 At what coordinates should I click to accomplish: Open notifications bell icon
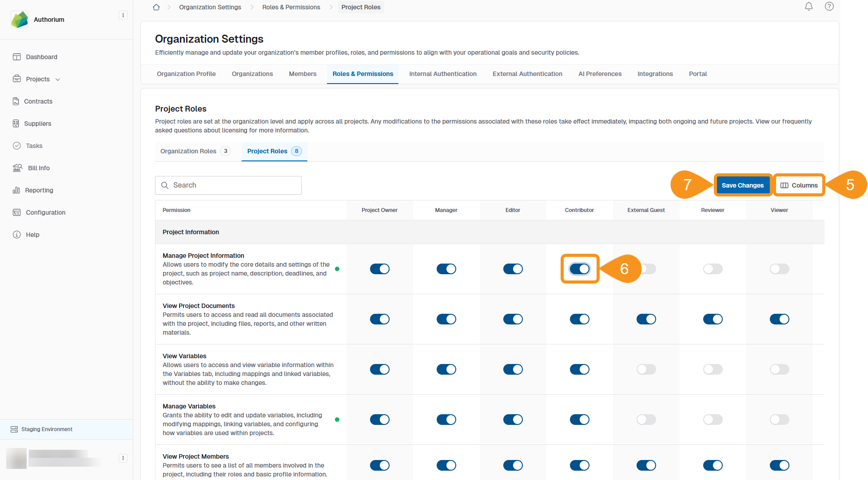tap(808, 7)
